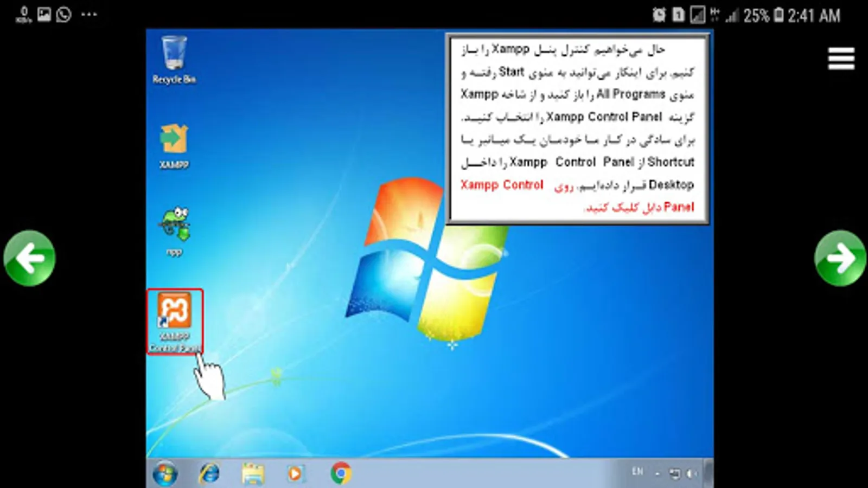
Task: Tap the alarm icon in status bar
Action: click(x=659, y=15)
